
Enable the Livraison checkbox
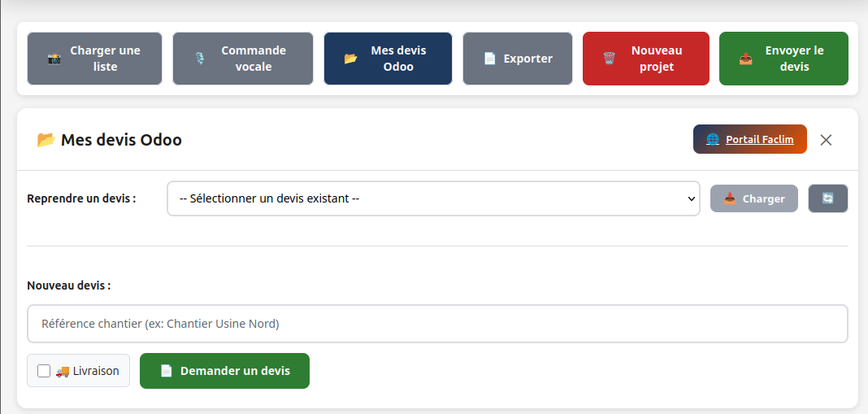coord(44,371)
